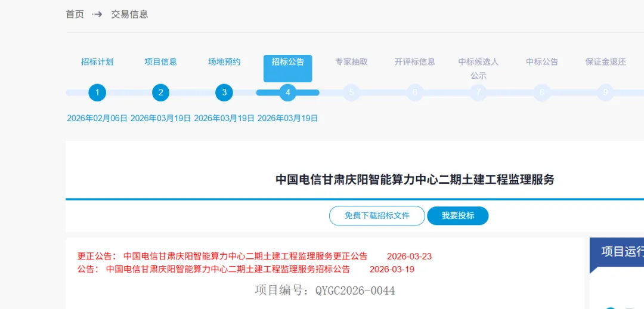Click the 2026年03月19日 date under 招标公告

[x=288, y=118]
